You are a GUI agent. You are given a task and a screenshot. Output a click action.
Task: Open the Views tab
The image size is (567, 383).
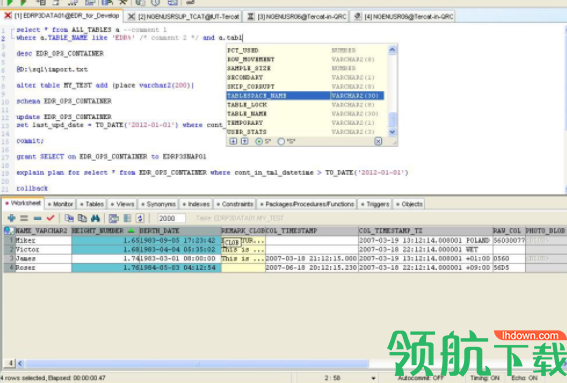tap(122, 204)
